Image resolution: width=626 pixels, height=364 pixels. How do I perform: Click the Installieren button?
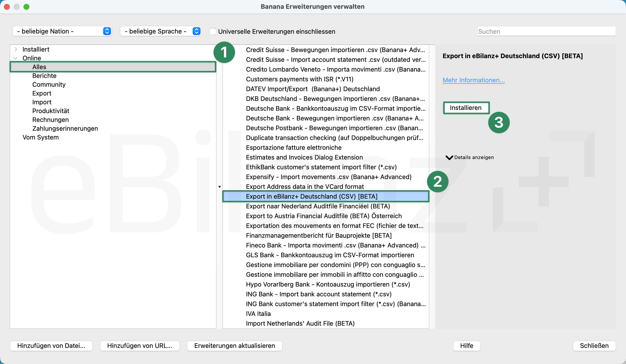point(466,108)
